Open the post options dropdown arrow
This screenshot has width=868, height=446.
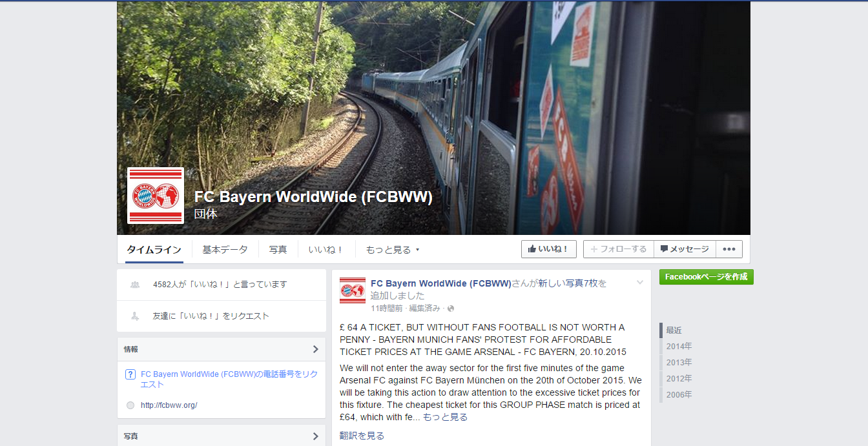pos(640,283)
